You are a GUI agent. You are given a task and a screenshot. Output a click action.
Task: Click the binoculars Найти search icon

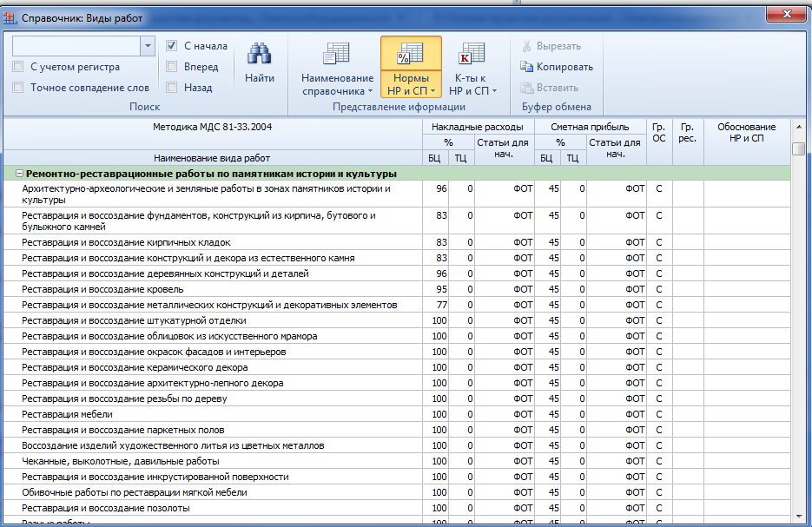[x=259, y=55]
